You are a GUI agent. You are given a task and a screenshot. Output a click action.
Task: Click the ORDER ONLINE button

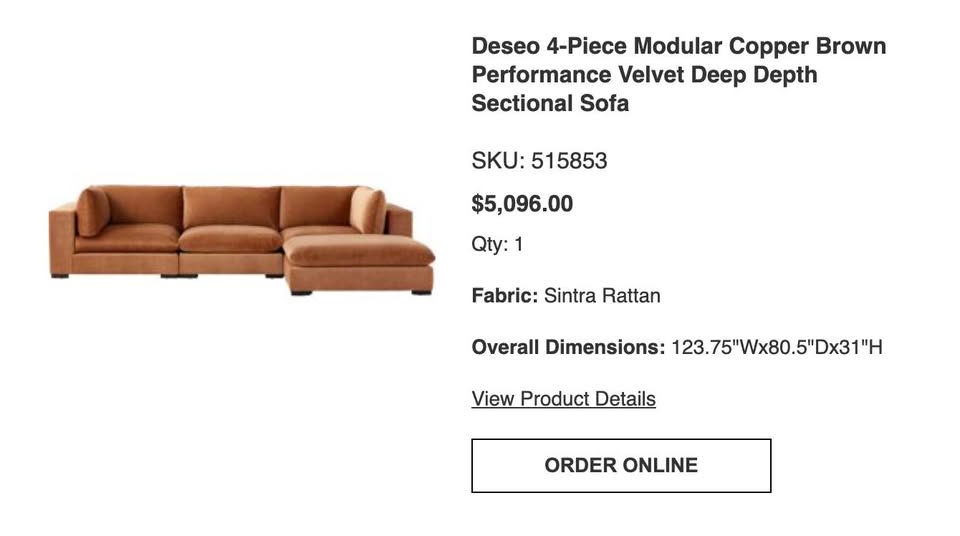click(x=621, y=465)
